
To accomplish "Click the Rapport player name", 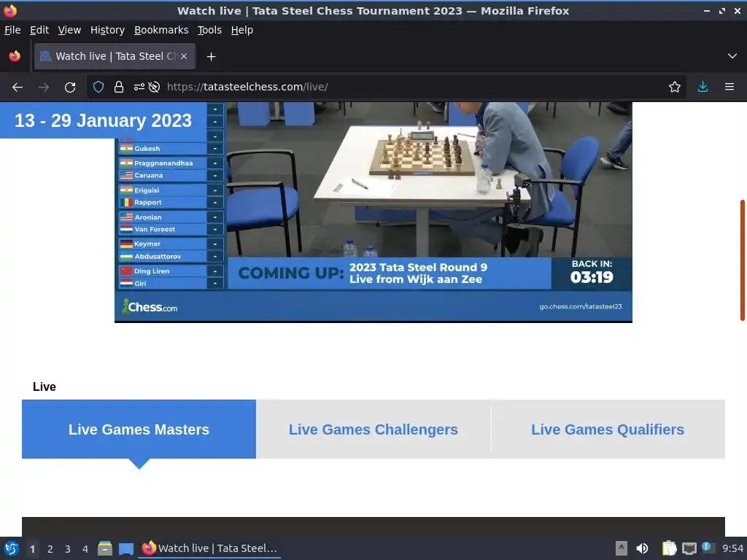I will [x=148, y=203].
